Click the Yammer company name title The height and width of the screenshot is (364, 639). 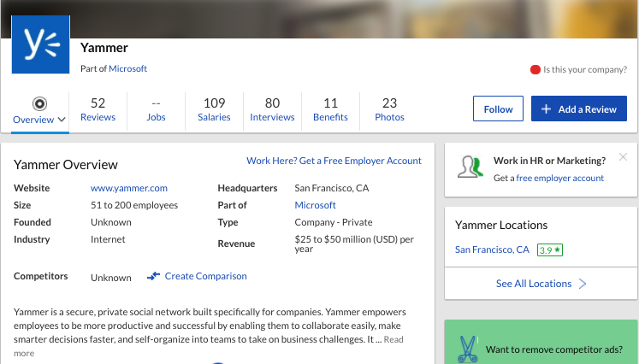click(x=104, y=48)
